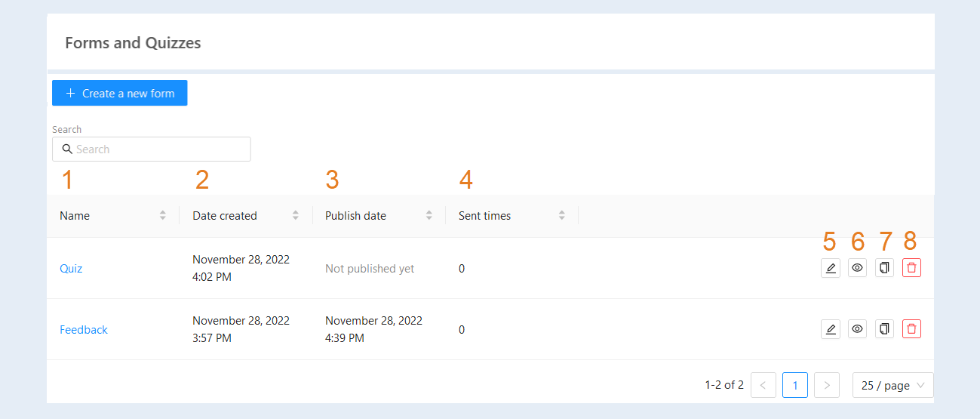This screenshot has width=980, height=419.
Task: Open the Feedback form link
Action: tap(84, 329)
